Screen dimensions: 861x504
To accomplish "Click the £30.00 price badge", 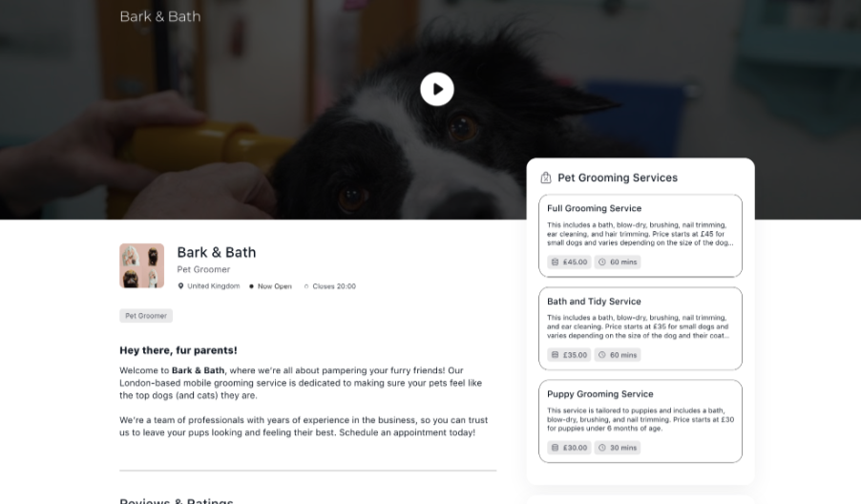I will 570,448.
